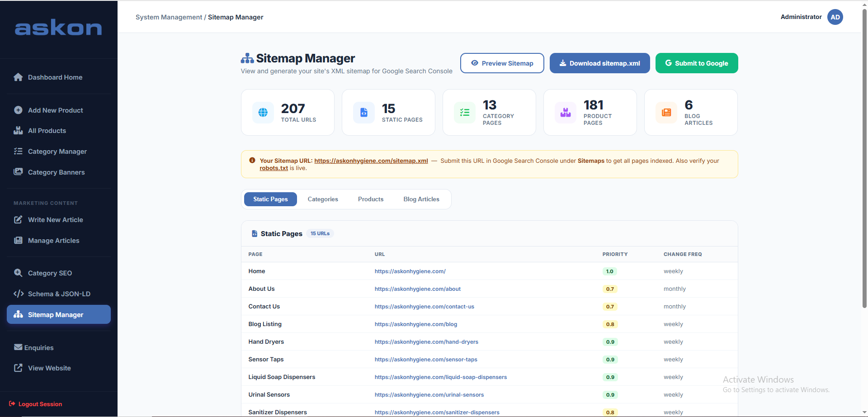Click the boxes icon on Product Pages card
Viewport: 868px width, 417px height.
[x=566, y=113]
